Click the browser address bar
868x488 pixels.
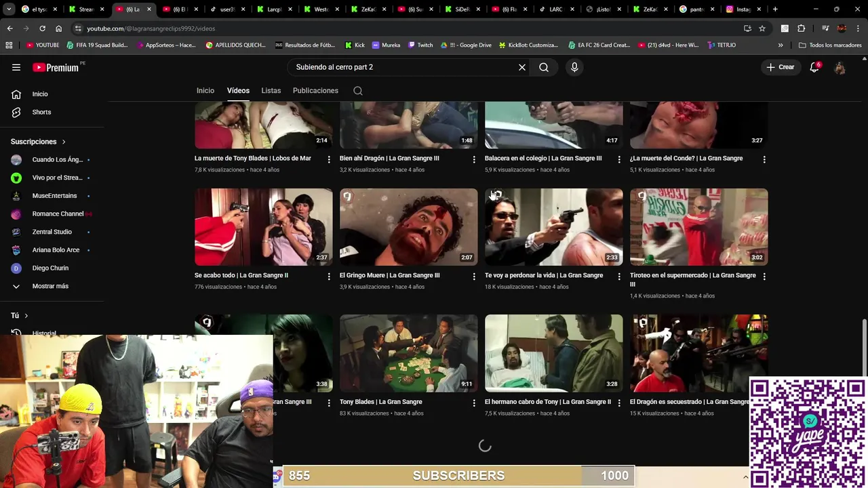[407, 28]
